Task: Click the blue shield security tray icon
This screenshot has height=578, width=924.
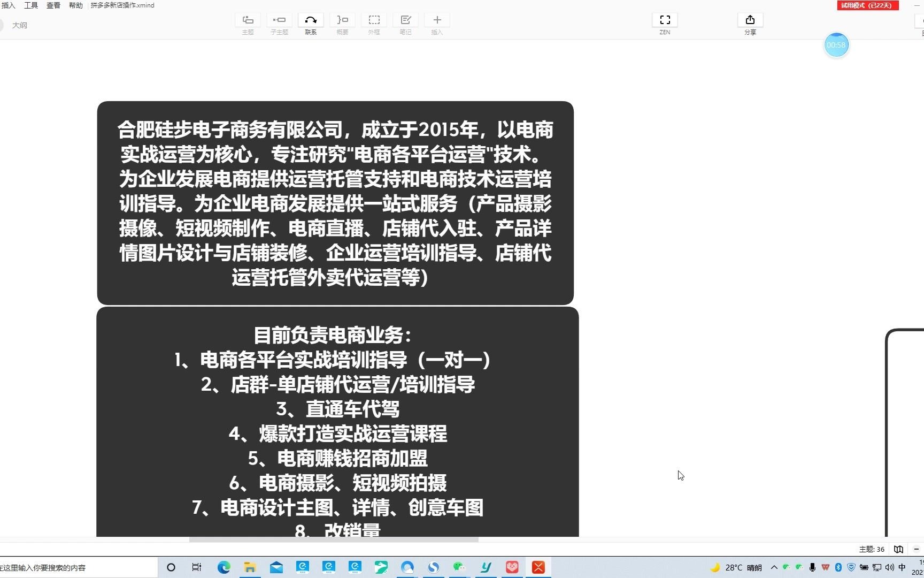Action: click(x=851, y=567)
